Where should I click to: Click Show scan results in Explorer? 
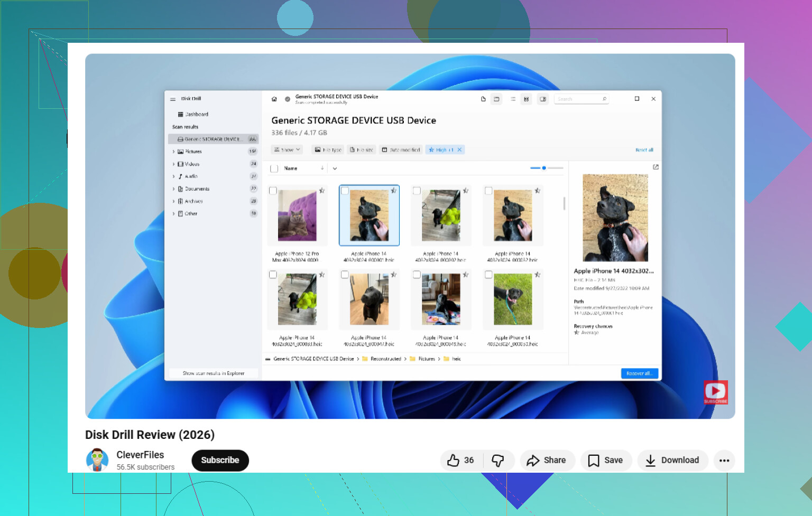tap(214, 373)
